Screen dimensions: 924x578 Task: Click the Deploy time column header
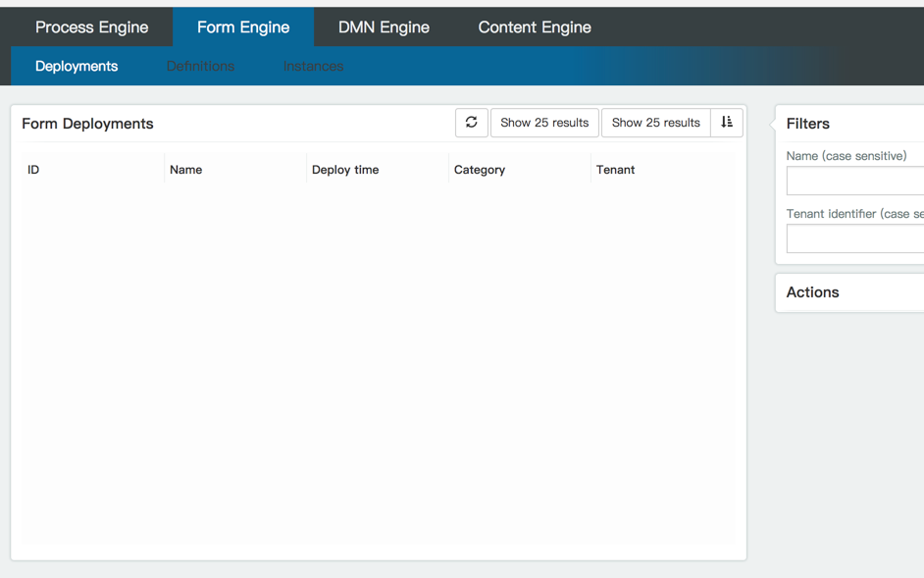click(345, 170)
